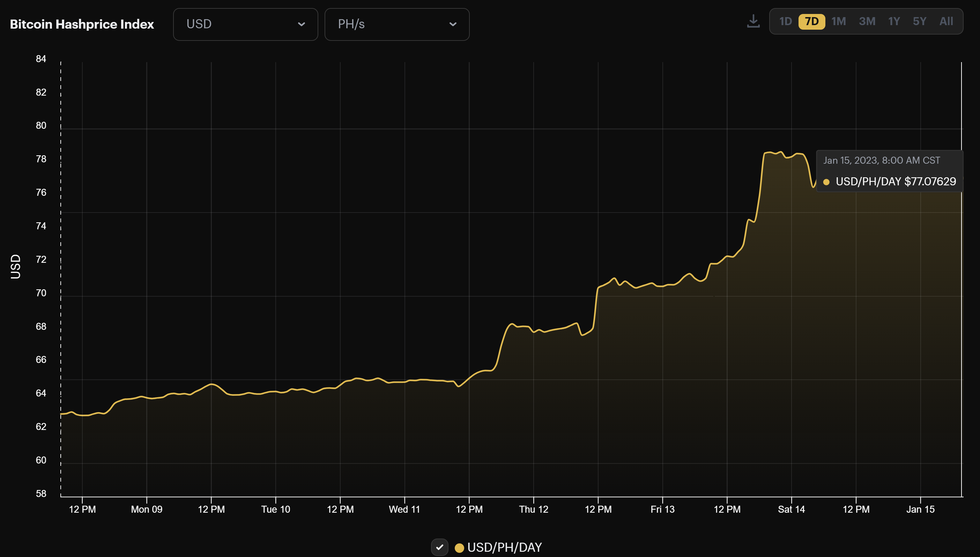This screenshot has height=557, width=980.
Task: Click the chevron on the unit selector
Action: 453,24
